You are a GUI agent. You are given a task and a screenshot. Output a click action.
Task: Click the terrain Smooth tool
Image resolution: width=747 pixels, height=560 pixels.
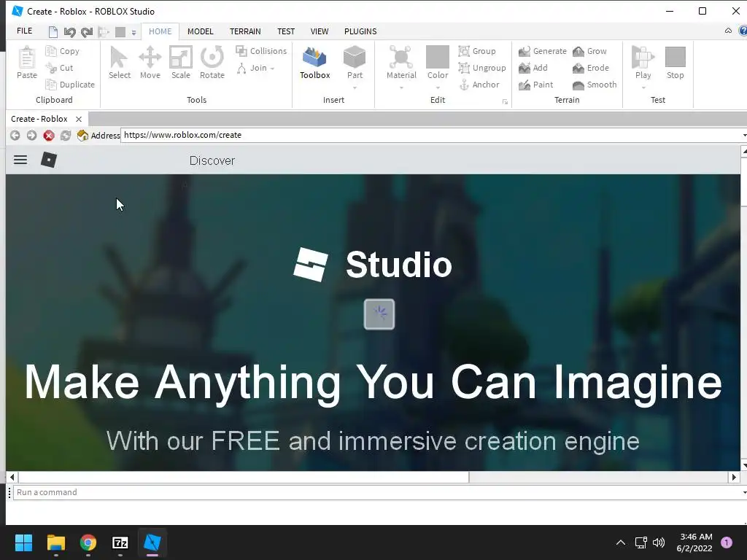[x=595, y=85]
